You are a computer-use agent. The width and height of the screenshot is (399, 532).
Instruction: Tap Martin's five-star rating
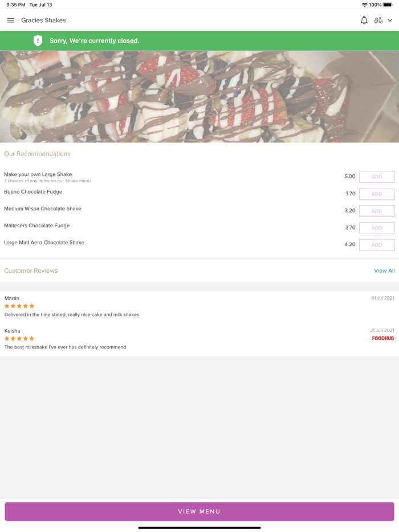point(19,306)
